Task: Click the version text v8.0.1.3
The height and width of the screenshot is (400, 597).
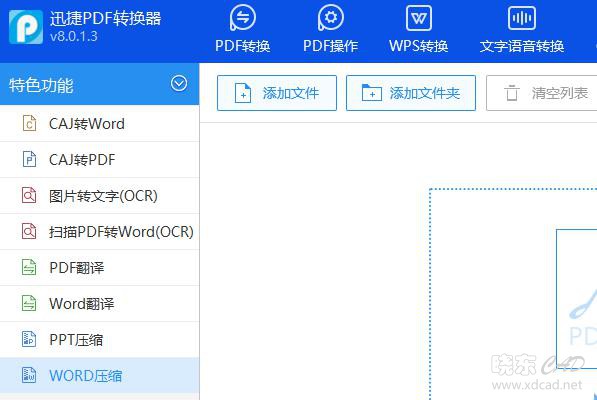Action: tap(74, 37)
